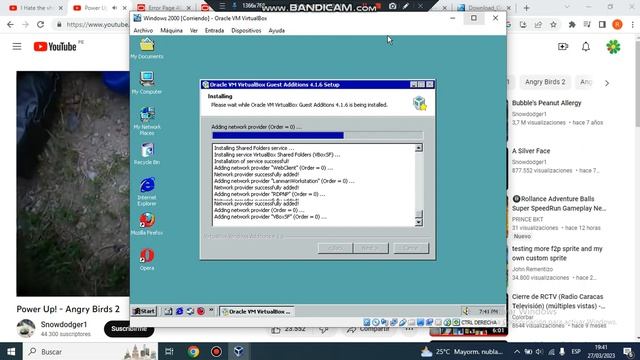
Task: Click green mouse integration icon beside CTRL DERECHA
Action: coord(456,322)
